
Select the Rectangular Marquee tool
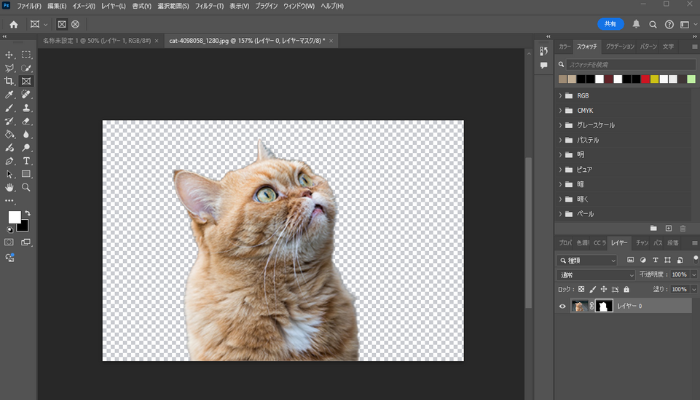(26, 54)
